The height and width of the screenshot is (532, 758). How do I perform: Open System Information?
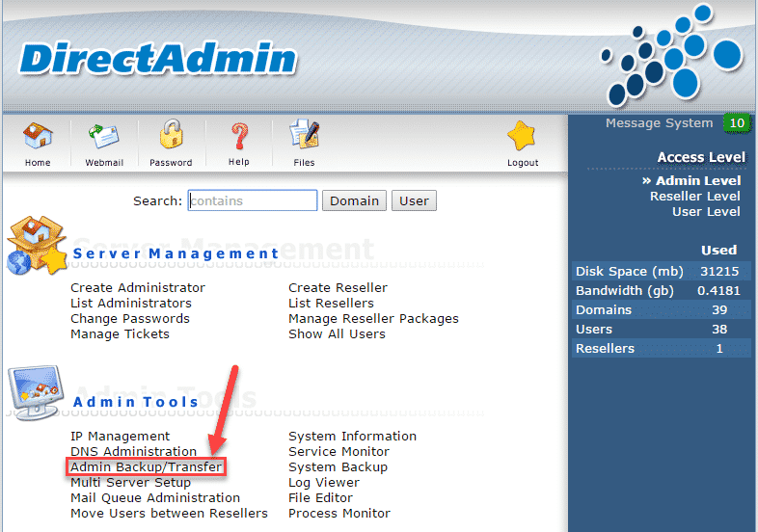[x=352, y=437]
